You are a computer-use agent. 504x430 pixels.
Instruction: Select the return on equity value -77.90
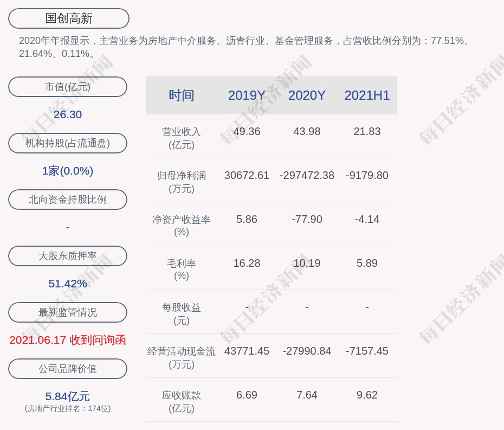(307, 220)
